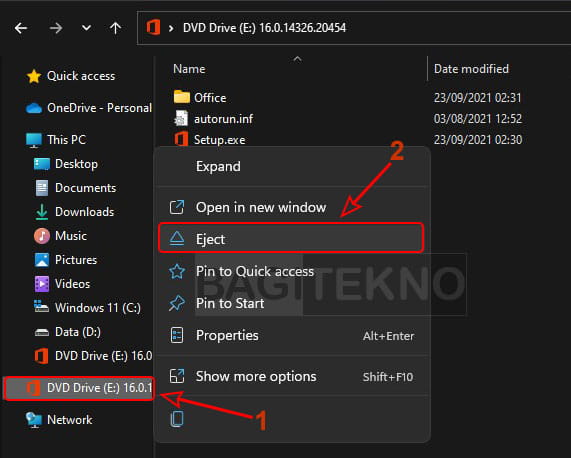Click the Eject triangle icon

pyautogui.click(x=177, y=239)
